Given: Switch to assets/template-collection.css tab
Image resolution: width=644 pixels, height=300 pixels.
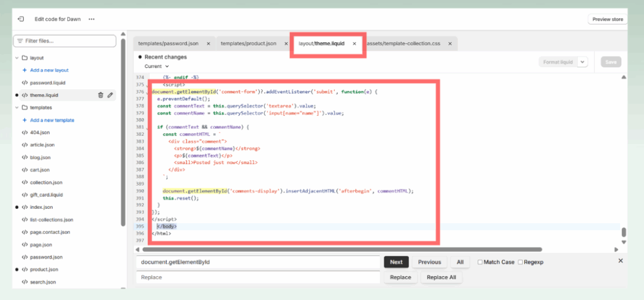Looking at the screenshot, I should [403, 43].
